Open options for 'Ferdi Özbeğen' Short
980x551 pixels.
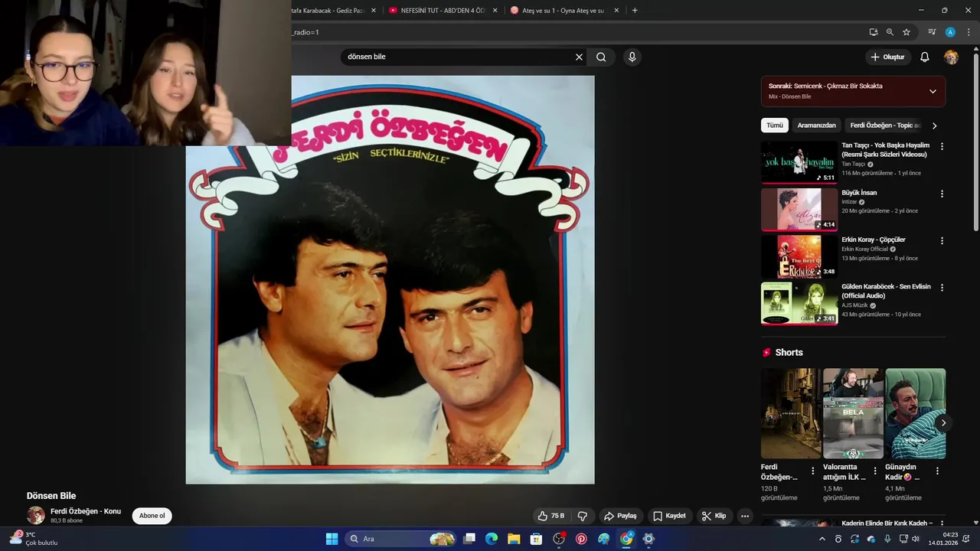tap(813, 471)
